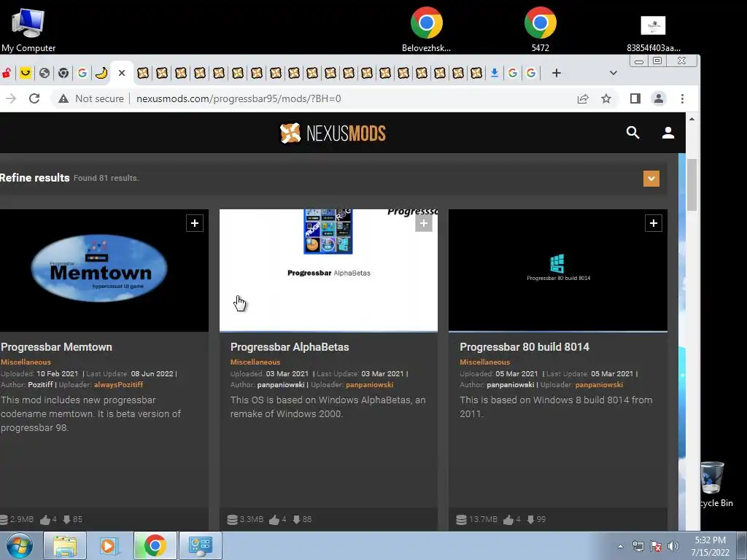Select the Belovezhsk... Chrome desktop shortcut
This screenshot has width=747, height=560.
coord(426,29)
